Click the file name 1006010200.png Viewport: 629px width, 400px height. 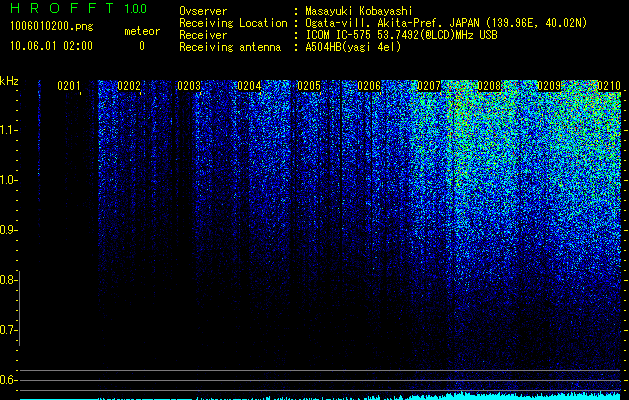52,27
